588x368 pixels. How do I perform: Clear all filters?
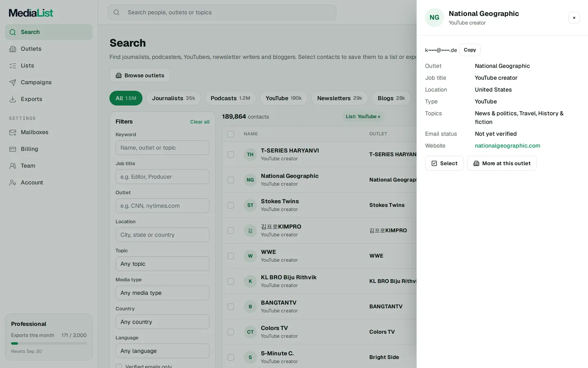point(200,122)
